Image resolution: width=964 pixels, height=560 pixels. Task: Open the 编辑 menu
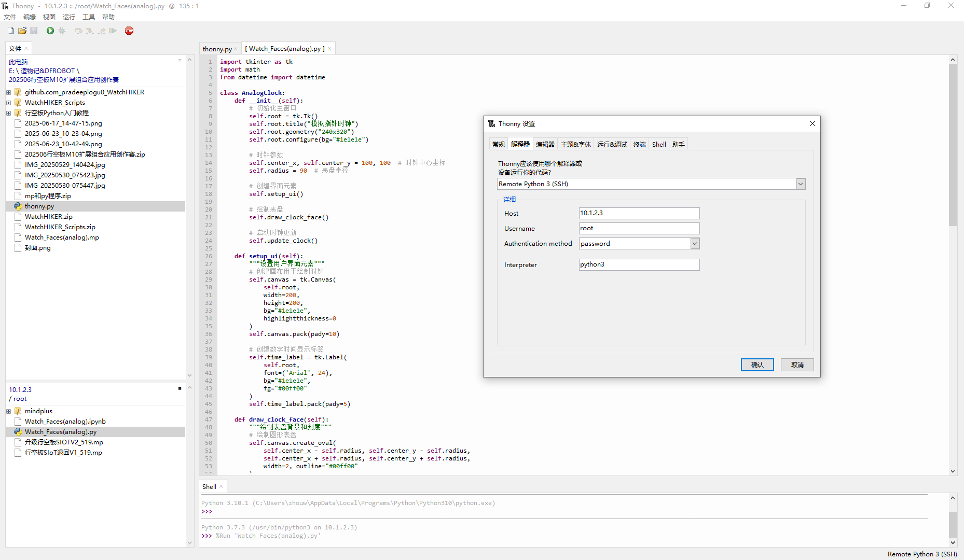point(30,17)
